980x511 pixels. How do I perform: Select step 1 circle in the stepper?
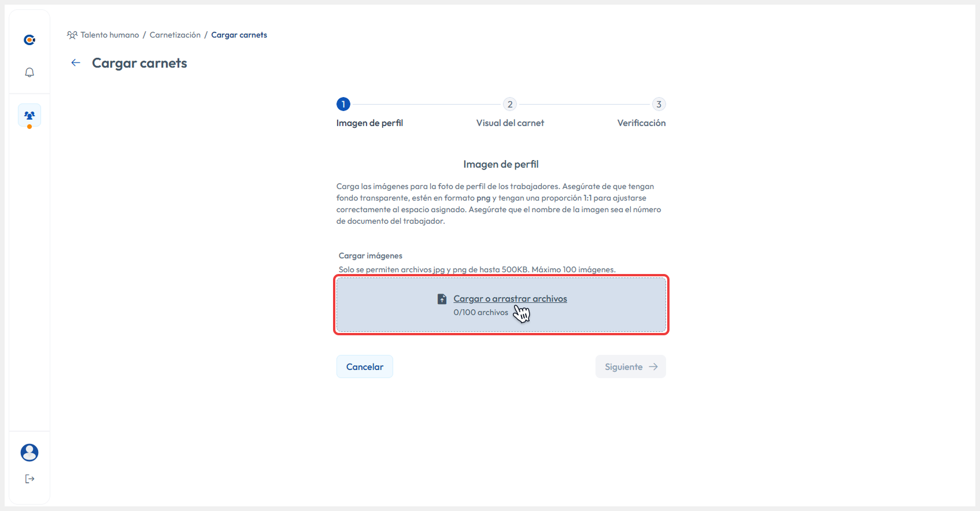tap(343, 104)
